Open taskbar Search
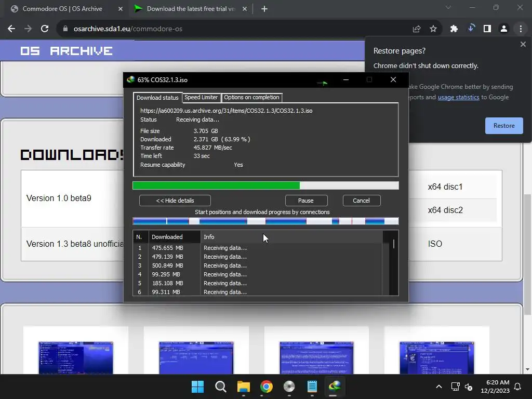Viewport: 532px width, 399px height. (220, 387)
